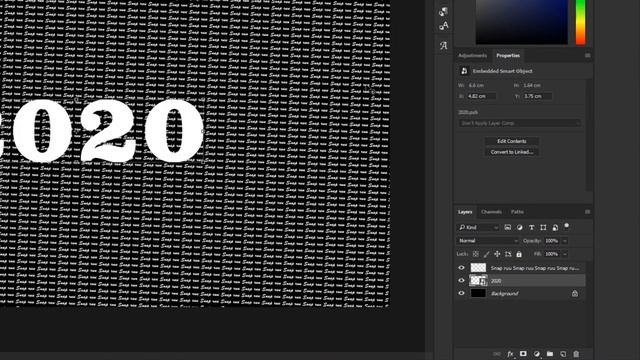Switch to the Channels tab
This screenshot has width=640, height=360.
coord(491,212)
